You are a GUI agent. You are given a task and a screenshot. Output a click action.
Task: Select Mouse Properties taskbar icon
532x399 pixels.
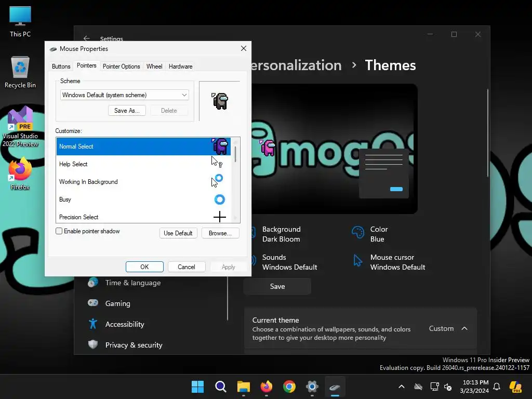[335, 387]
